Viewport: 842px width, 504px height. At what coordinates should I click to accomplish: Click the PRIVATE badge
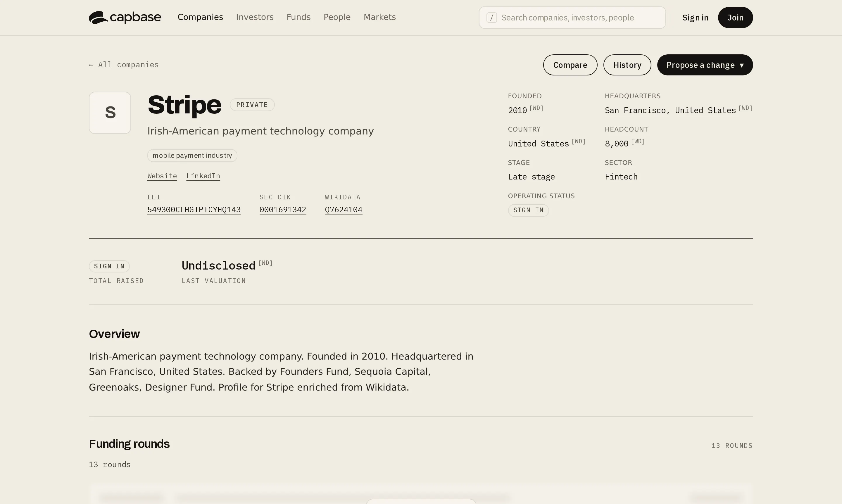pos(252,105)
